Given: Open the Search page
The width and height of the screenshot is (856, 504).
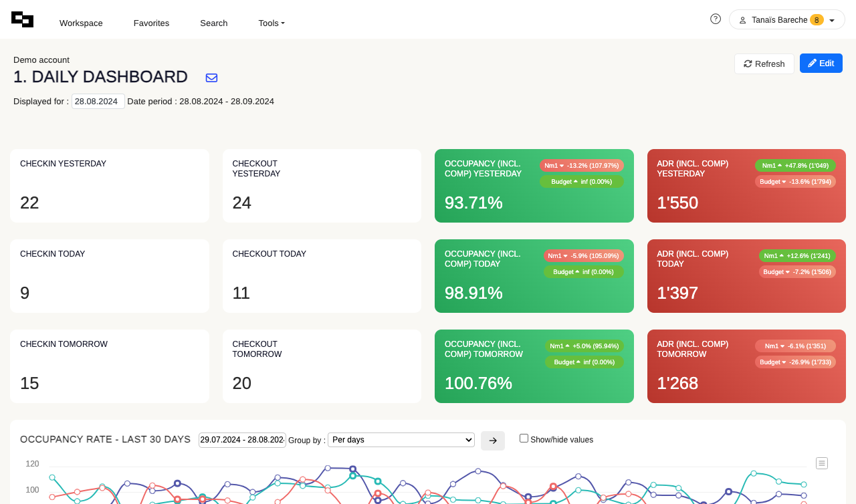Looking at the screenshot, I should click(214, 23).
